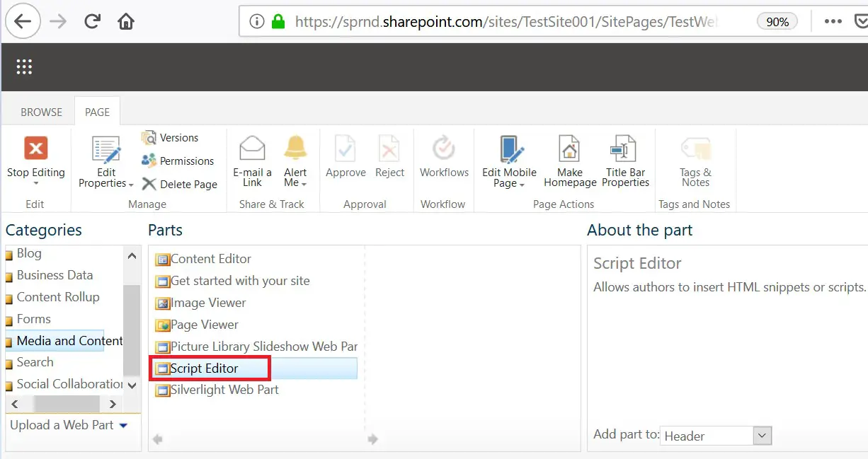The height and width of the screenshot is (459, 868).
Task: Click Categories list scroll up arrow
Action: (132, 256)
